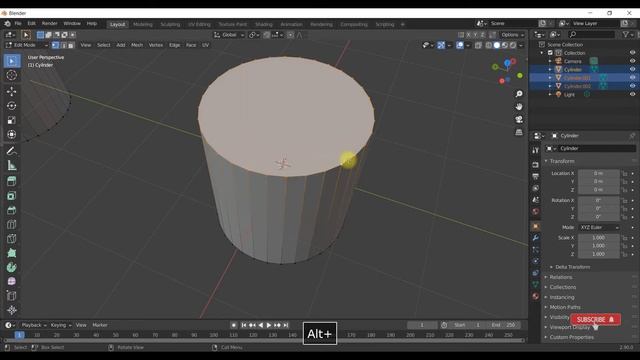Choose the Scale tool
The height and width of the screenshot is (360, 640).
[x=12, y=120]
